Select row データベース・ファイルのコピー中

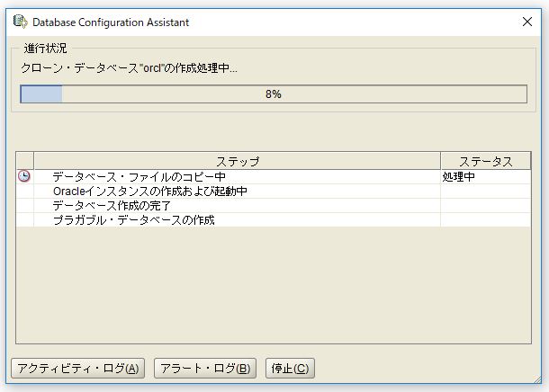point(274,176)
